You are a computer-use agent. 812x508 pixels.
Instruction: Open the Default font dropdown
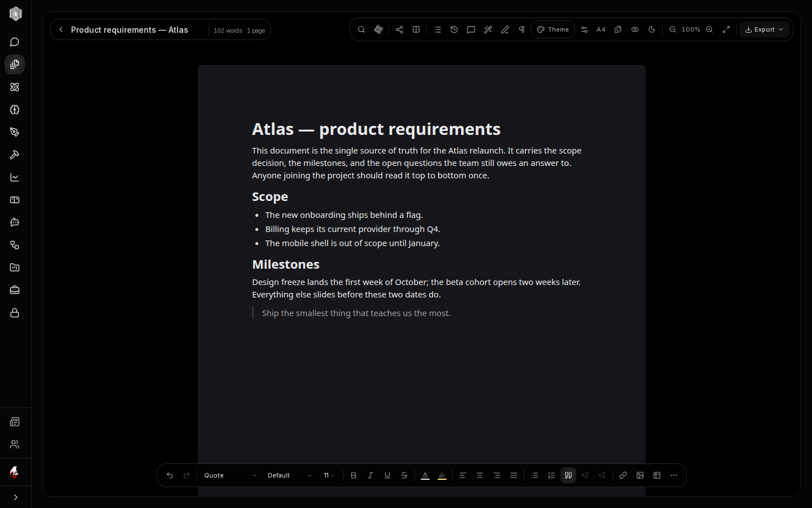point(289,475)
